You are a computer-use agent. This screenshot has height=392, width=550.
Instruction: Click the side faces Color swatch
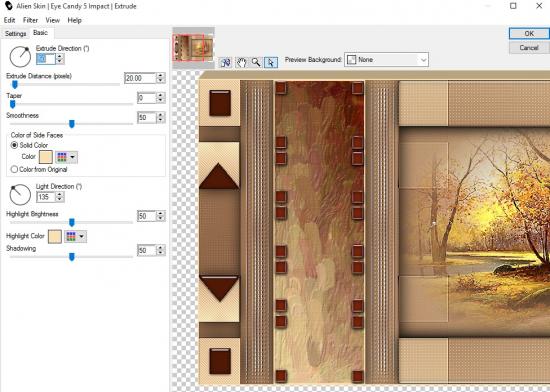click(46, 157)
